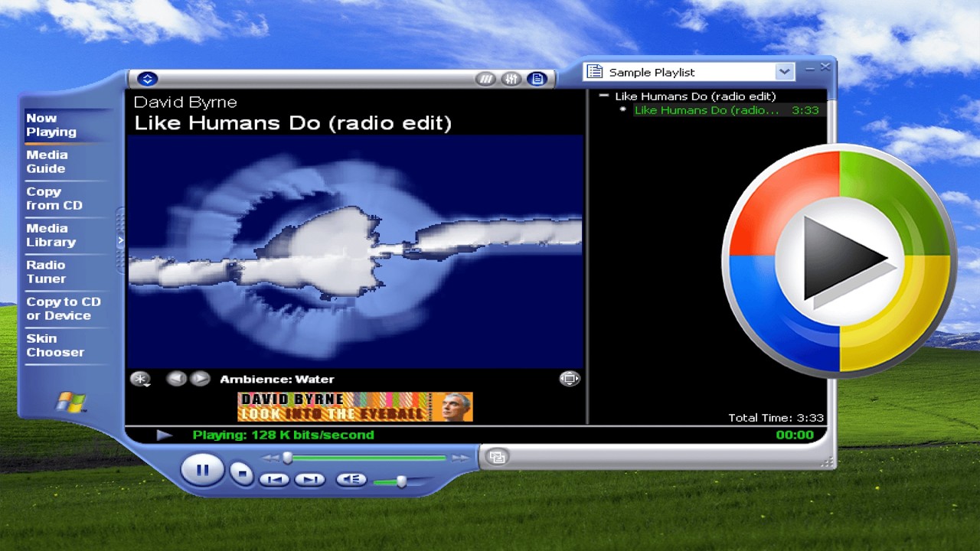Viewport: 980px width, 551px height.
Task: Click the Windows logo under the taskbar
Action: tap(70, 402)
